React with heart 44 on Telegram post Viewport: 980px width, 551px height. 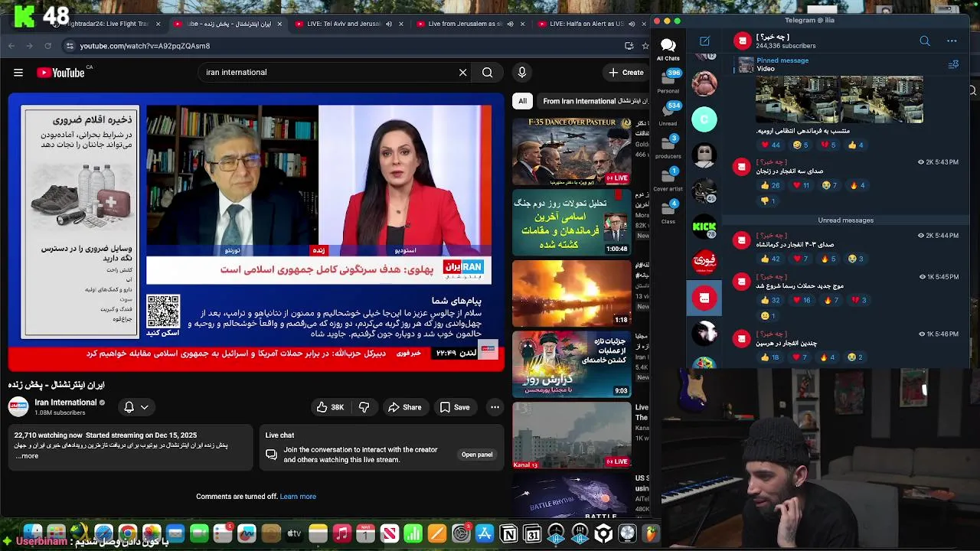(x=772, y=145)
